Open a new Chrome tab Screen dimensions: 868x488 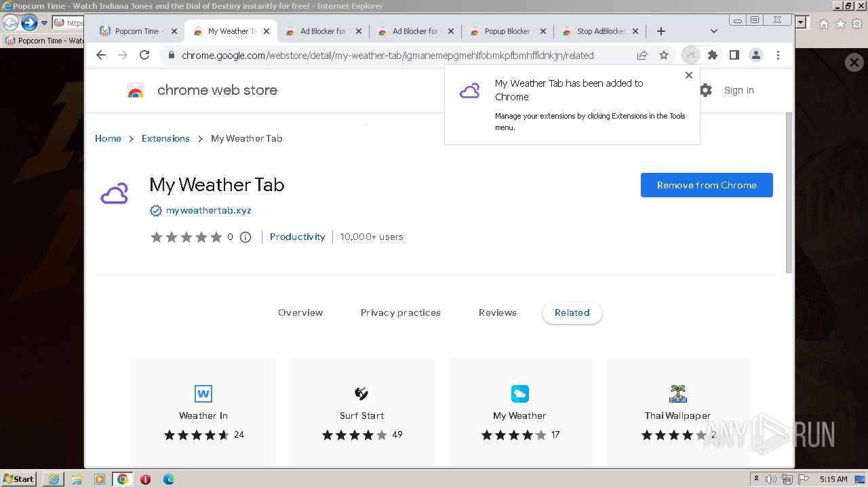pyautogui.click(x=661, y=31)
